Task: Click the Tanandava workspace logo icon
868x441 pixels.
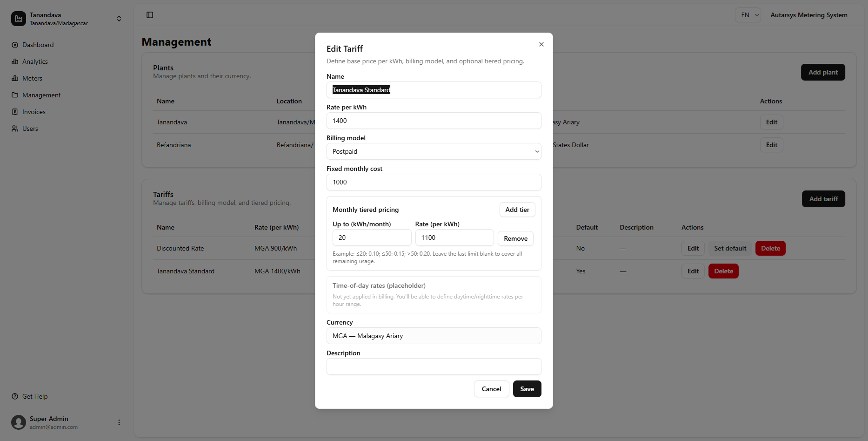Action: click(x=18, y=19)
